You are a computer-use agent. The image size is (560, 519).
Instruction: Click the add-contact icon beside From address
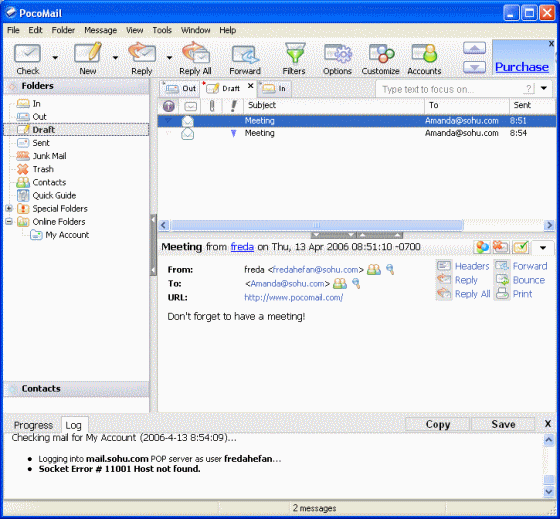point(374,270)
